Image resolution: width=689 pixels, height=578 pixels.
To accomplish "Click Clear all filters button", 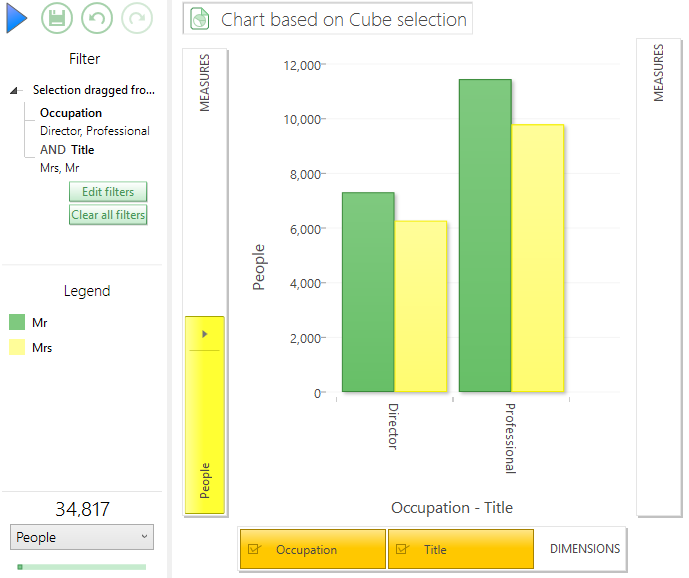I will 108,215.
